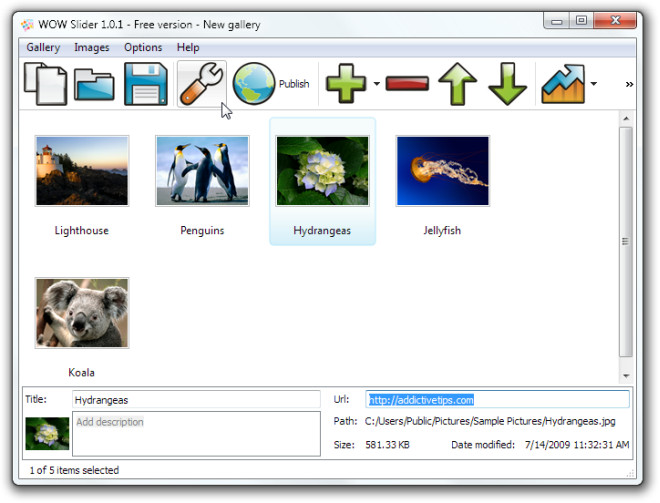Screen dimensions: 660x503
Task: Close the WOW Slider window
Action: pyautogui.click(x=615, y=21)
